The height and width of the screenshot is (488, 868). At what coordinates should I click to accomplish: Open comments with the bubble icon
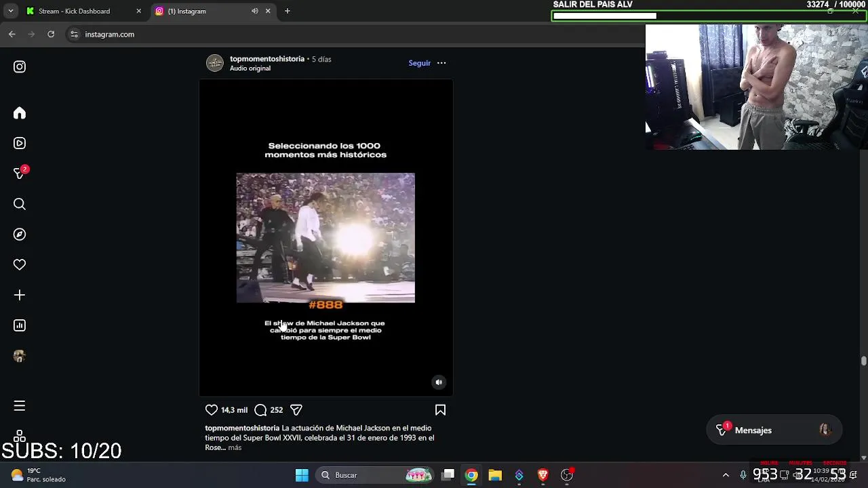(x=260, y=409)
